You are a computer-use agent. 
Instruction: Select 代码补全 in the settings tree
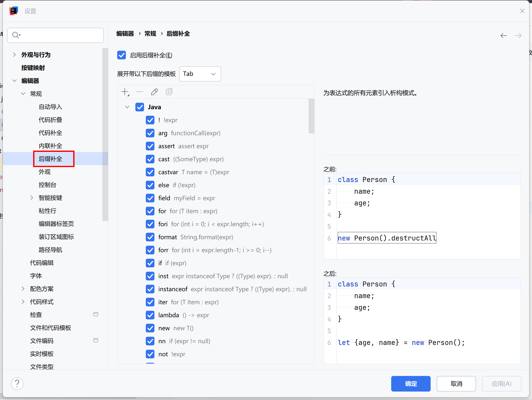point(50,133)
